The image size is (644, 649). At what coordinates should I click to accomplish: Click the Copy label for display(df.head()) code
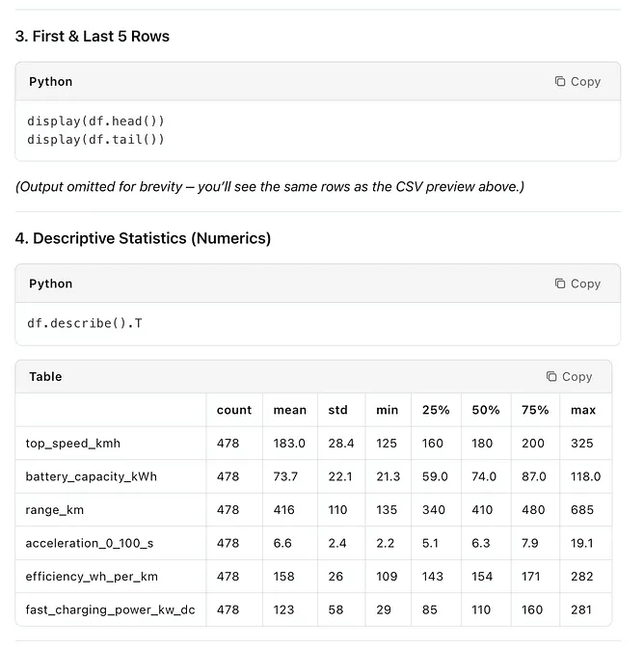coord(585,82)
